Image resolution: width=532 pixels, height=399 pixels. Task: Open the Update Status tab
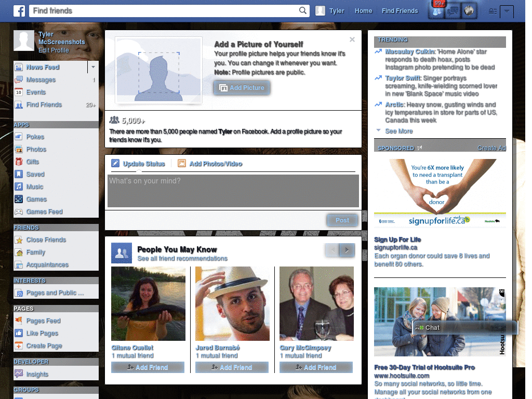(x=138, y=164)
